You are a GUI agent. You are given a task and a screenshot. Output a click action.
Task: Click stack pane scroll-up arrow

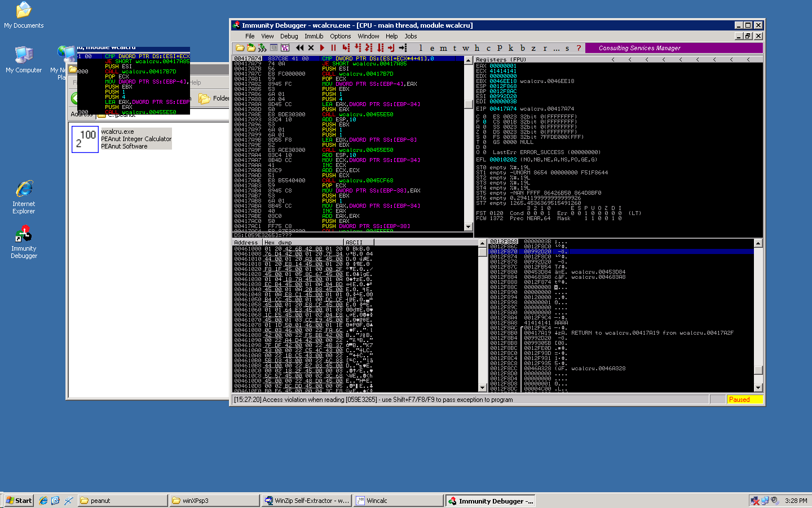point(758,243)
